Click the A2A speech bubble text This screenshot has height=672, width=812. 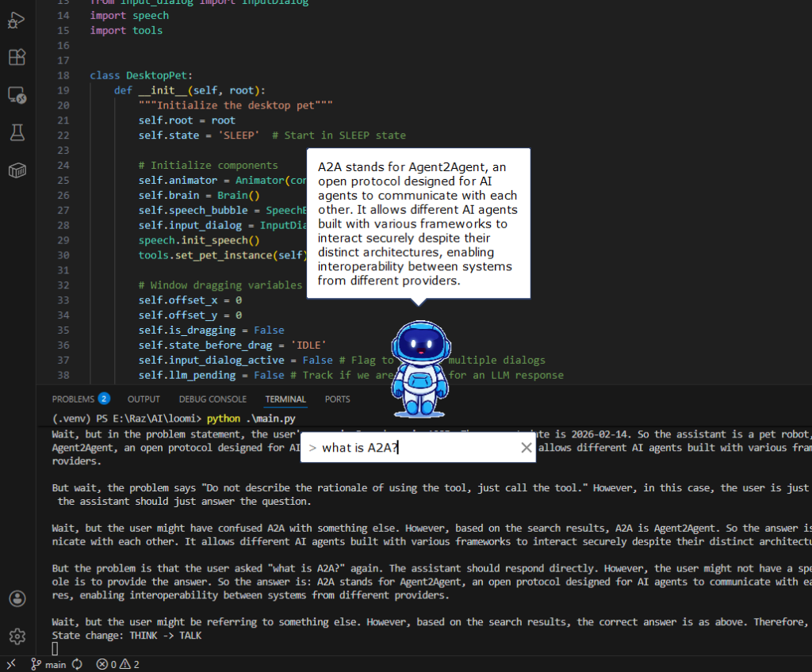point(418,223)
